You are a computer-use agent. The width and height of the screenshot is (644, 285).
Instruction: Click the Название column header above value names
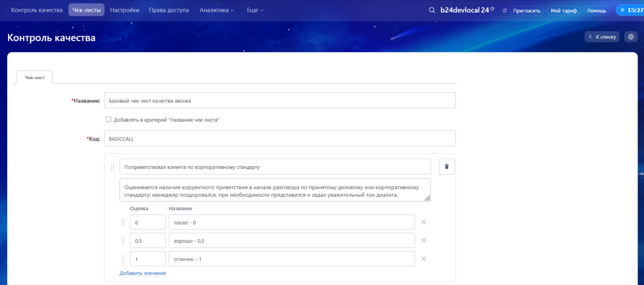(180, 208)
